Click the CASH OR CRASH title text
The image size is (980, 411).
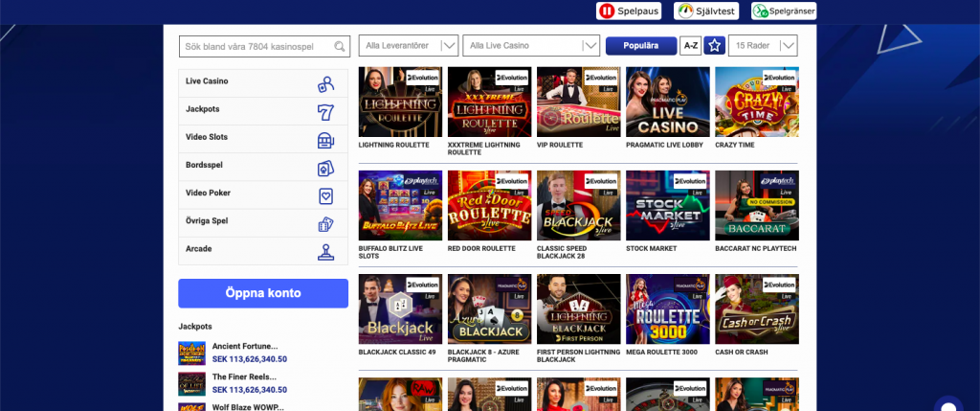click(x=742, y=353)
